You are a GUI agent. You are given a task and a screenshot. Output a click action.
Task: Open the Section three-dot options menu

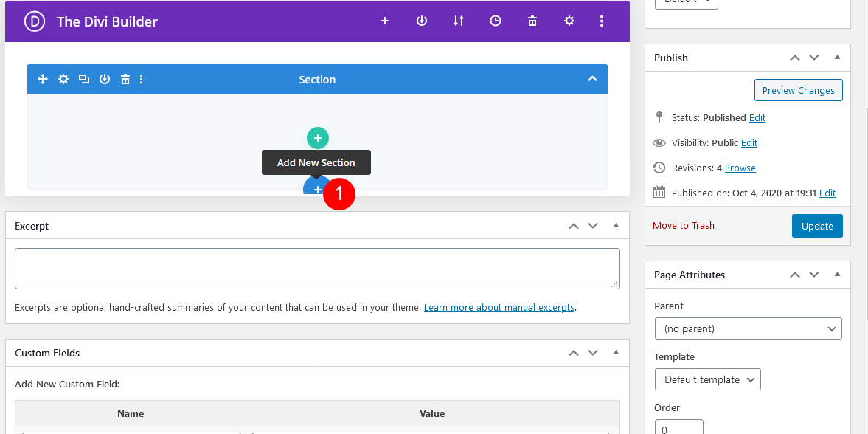(x=141, y=79)
